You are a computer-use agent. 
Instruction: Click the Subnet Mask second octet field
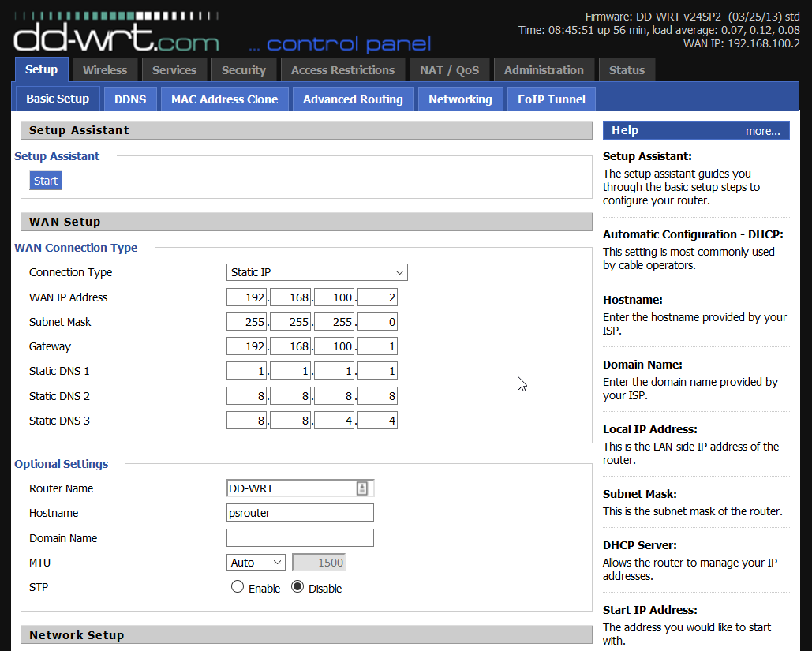click(290, 322)
